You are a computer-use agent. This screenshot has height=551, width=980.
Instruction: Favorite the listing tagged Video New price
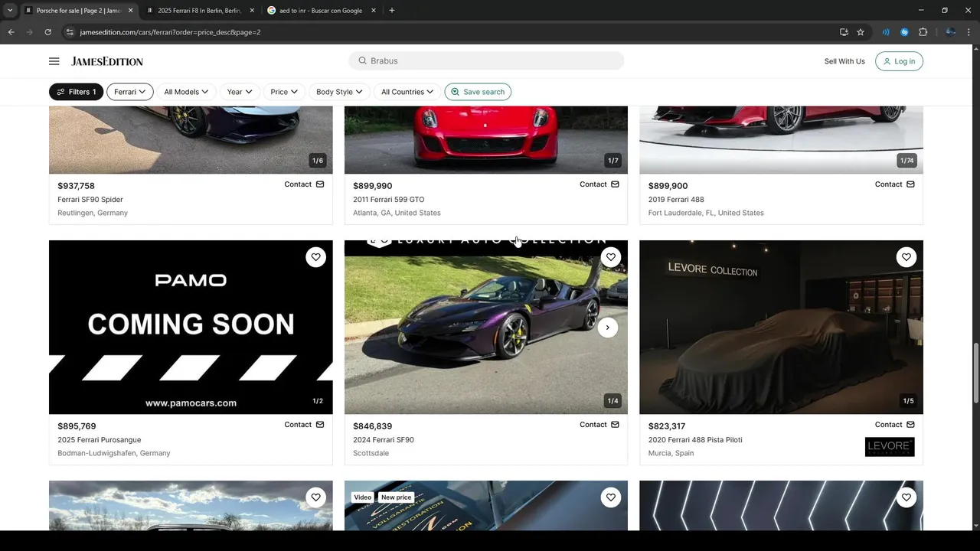point(611,497)
